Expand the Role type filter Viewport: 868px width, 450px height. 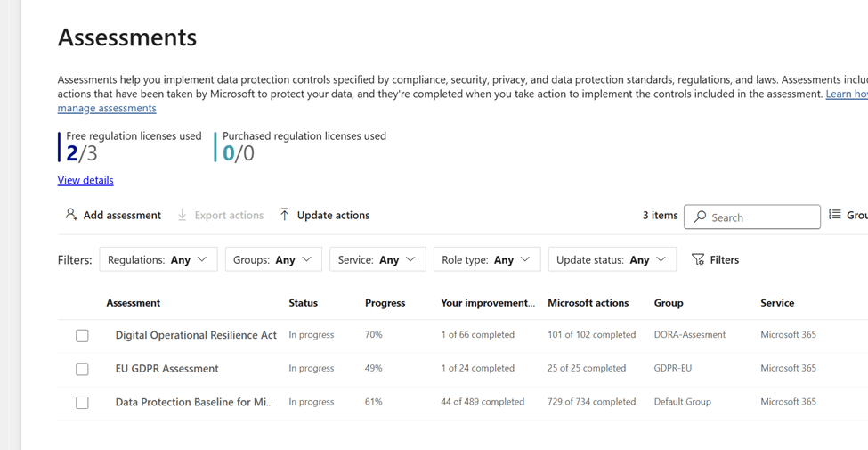(486, 259)
